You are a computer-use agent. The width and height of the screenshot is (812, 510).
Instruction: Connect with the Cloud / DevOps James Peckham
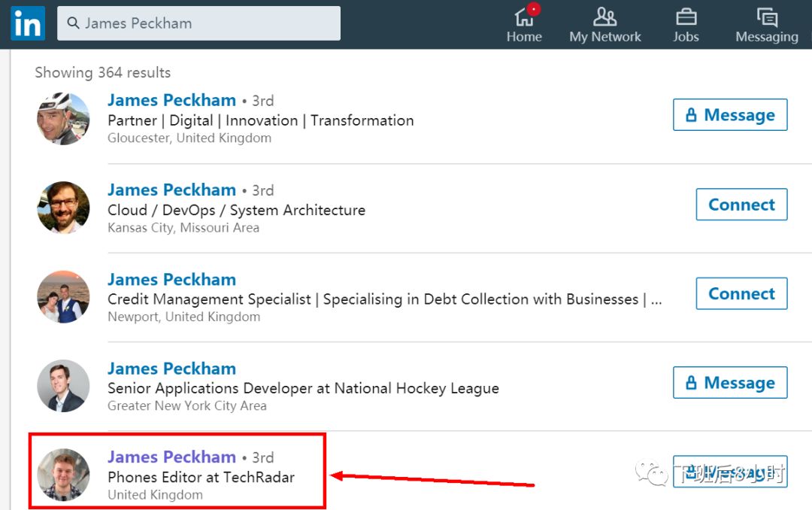(741, 205)
